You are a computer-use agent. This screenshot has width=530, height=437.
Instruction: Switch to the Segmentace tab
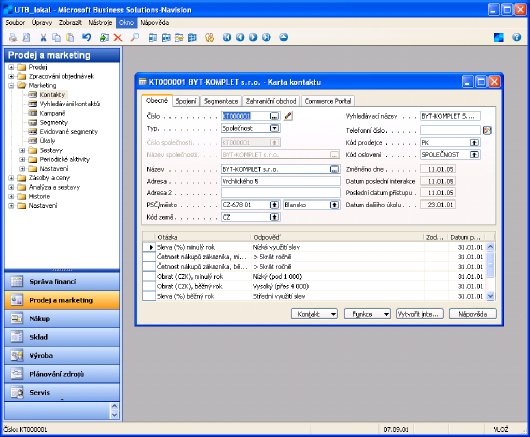(221, 101)
